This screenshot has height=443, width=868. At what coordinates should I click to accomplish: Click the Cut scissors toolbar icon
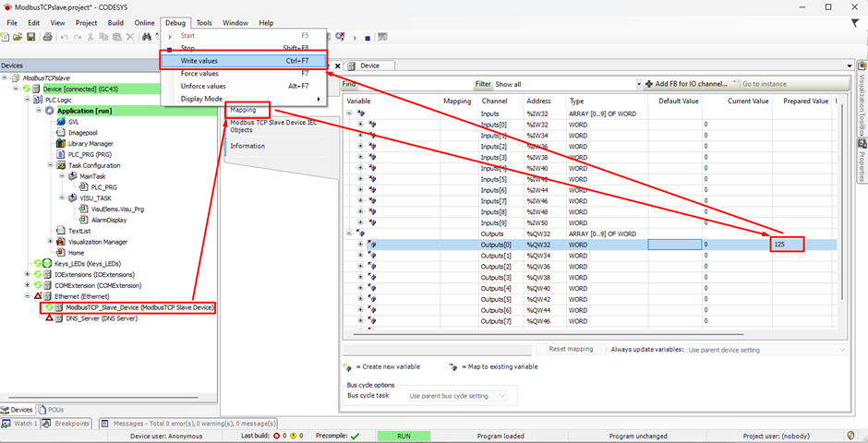pyautogui.click(x=90, y=37)
